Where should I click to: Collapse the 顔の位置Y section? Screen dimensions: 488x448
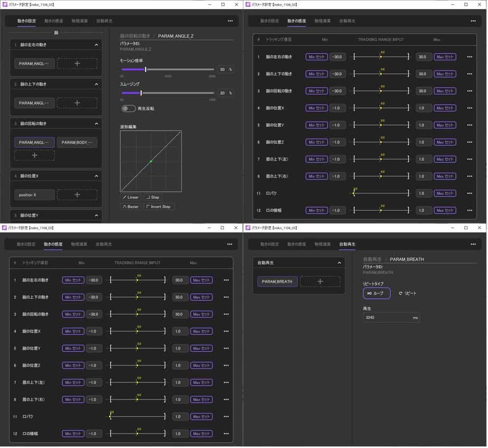(x=97, y=216)
